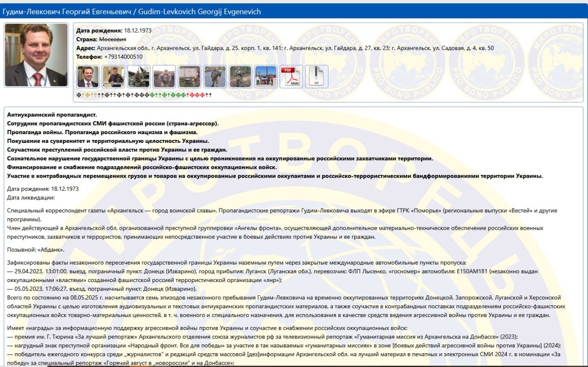Open thumbnail of reporter holding microphone
This screenshot has height=367, width=588.
113,77
